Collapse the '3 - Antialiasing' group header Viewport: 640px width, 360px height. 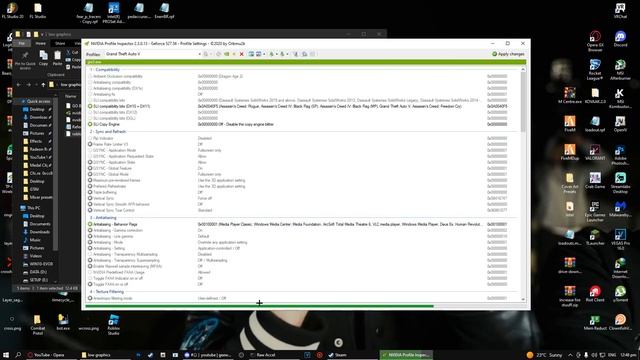103,218
